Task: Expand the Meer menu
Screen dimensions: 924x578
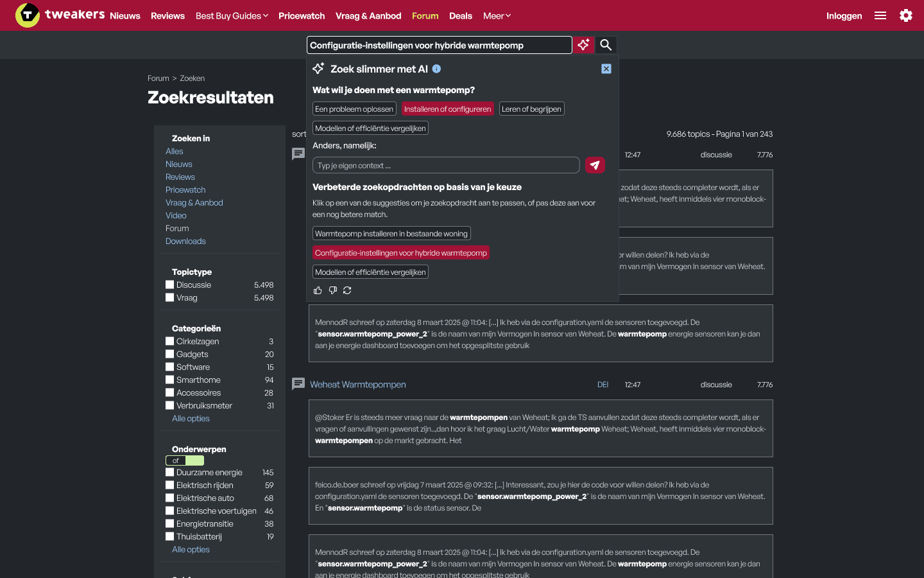Action: (497, 15)
